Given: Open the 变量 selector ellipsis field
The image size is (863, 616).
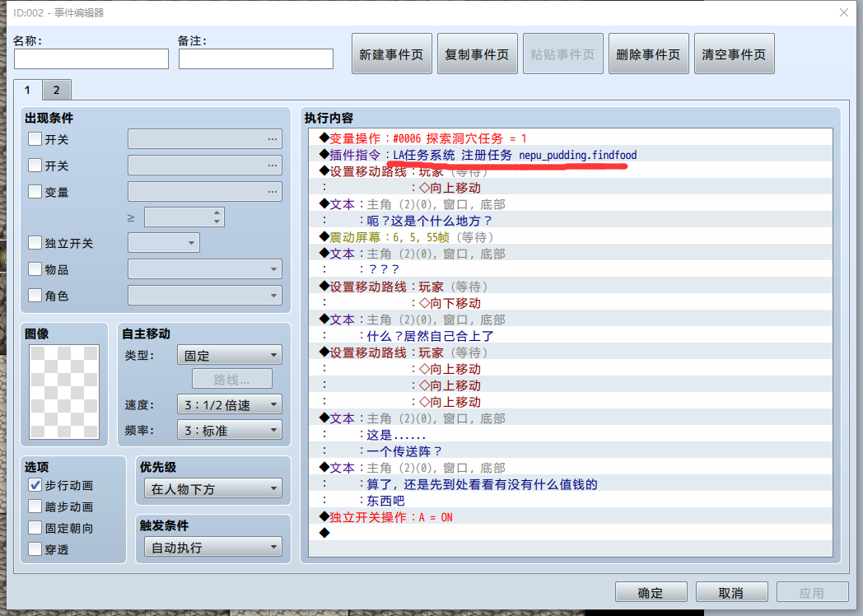Looking at the screenshot, I should tap(205, 192).
